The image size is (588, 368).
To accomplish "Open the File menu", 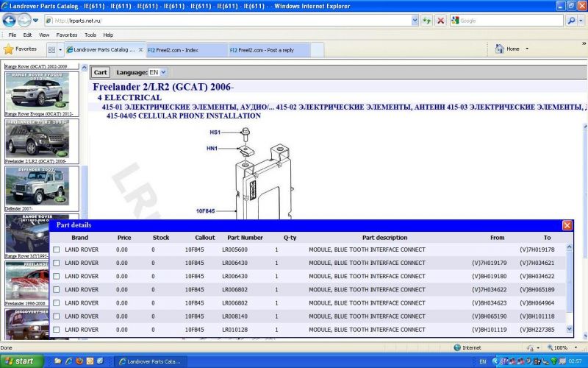I will pyautogui.click(x=12, y=35).
